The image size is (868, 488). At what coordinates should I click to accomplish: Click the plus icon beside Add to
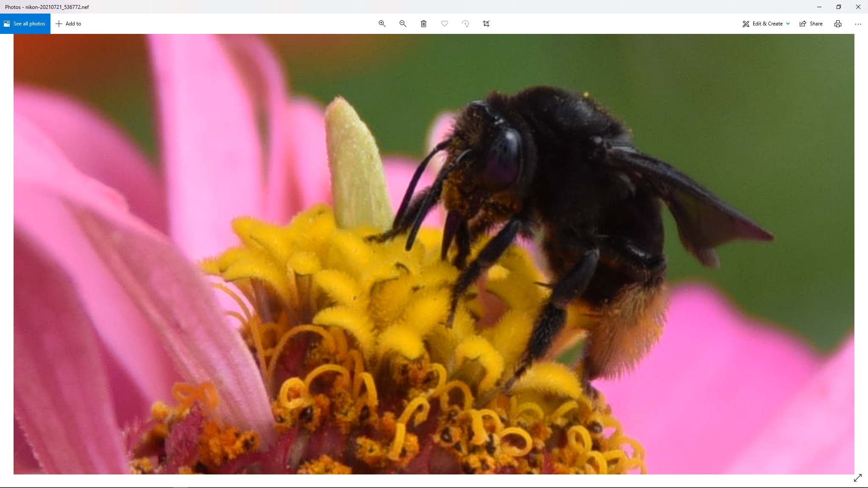coord(59,24)
